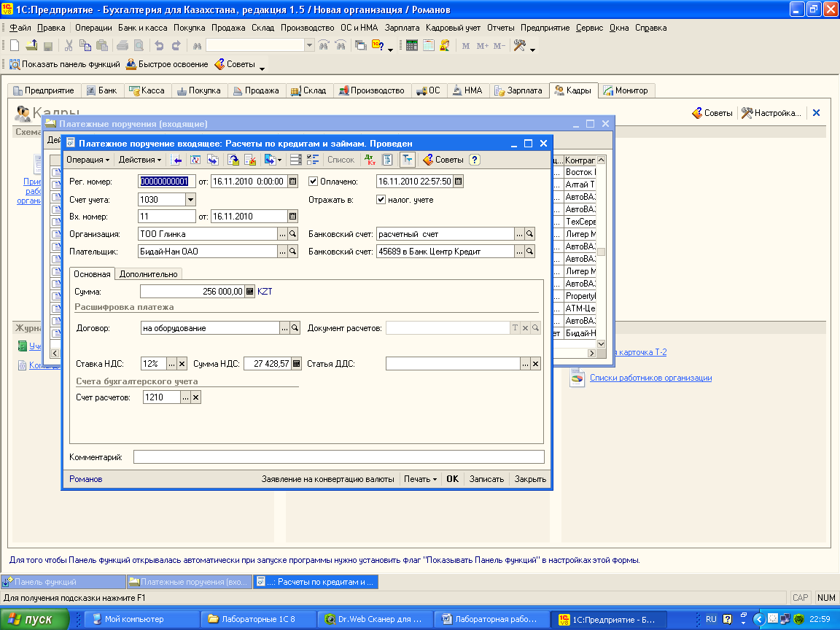Viewport: 840px width, 630px height.
Task: Open Статья ДДС selection ellipsis
Action: coord(525,364)
